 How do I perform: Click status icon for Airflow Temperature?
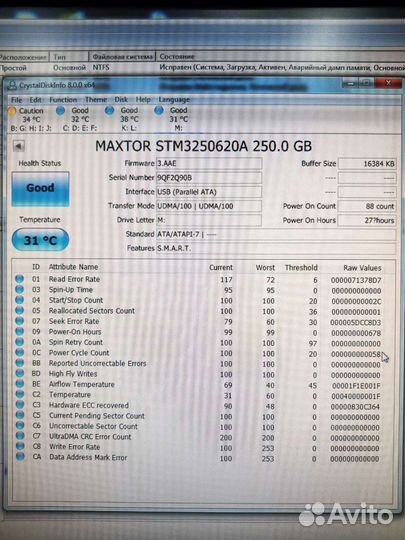click(20, 384)
